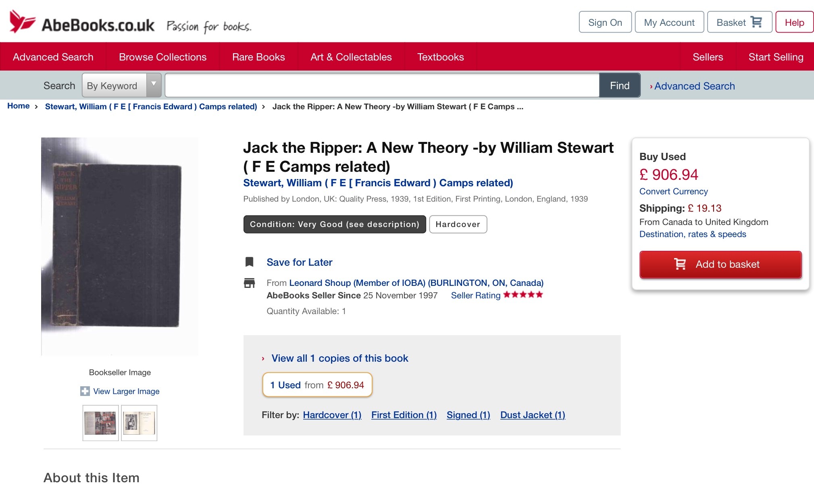This screenshot has width=814, height=504.
Task: Open Art & Collectables section
Action: [351, 57]
